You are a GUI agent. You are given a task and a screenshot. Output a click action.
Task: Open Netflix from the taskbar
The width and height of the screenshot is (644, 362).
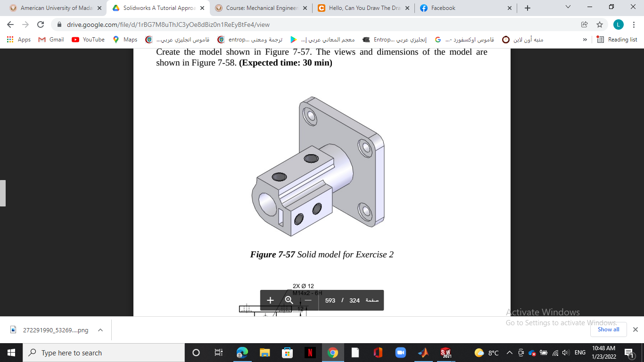tap(310, 353)
